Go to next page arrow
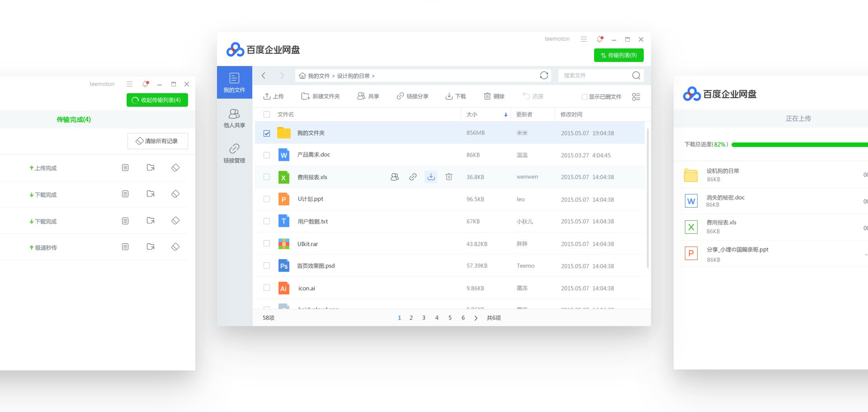Image resolution: width=868 pixels, height=412 pixels. point(476,318)
